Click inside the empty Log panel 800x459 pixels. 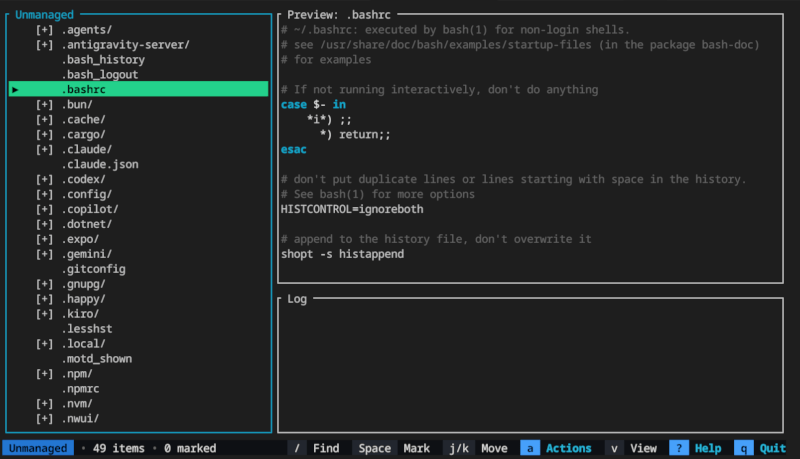[531, 367]
